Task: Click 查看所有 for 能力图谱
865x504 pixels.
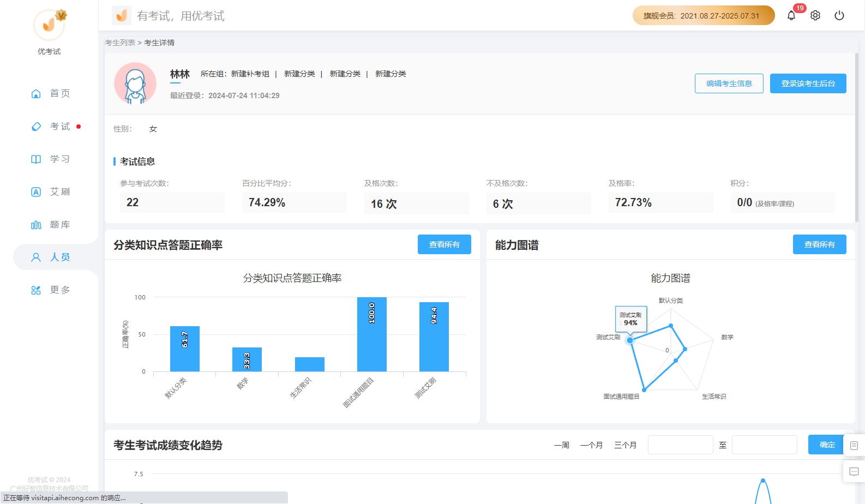Action: pos(820,244)
